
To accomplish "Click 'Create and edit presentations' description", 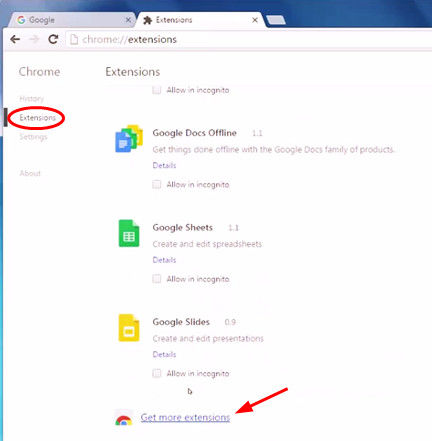I will (x=208, y=339).
